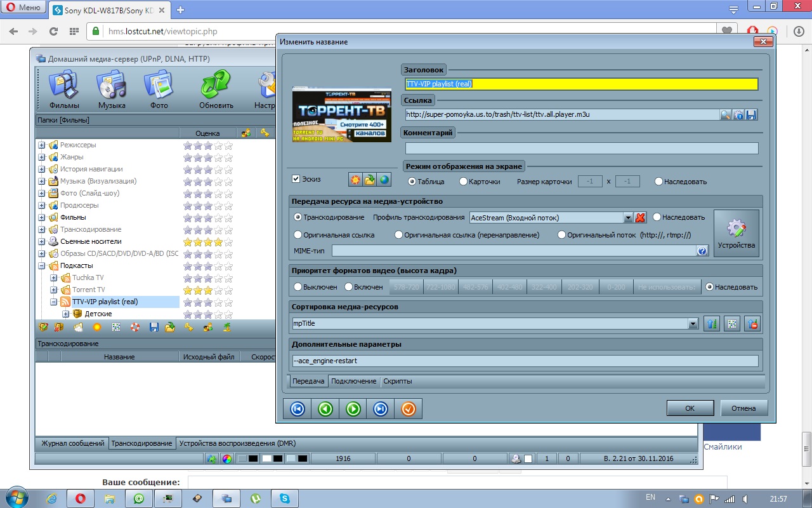Screen dimensions: 812x508
Task: Click the MIME-тип help icon
Action: coord(702,251)
